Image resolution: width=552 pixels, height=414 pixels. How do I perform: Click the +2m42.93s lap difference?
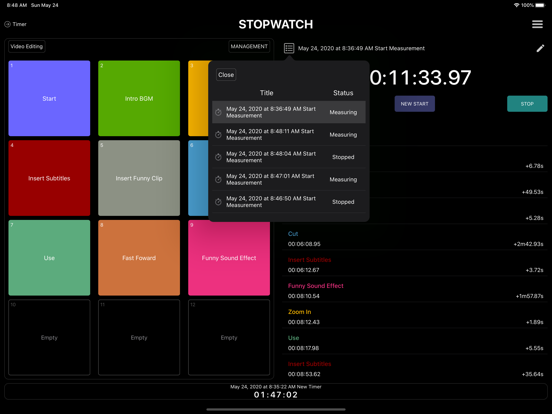[528, 244]
